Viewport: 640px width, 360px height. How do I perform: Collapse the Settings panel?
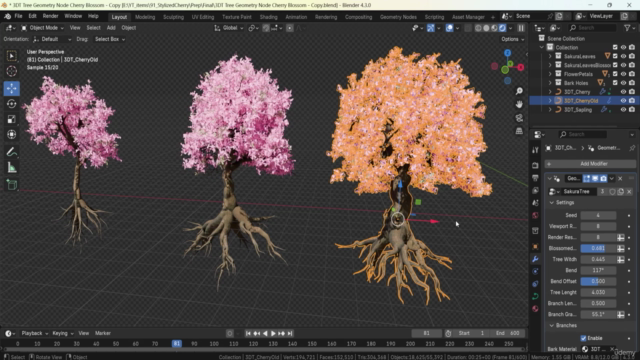tap(552, 202)
